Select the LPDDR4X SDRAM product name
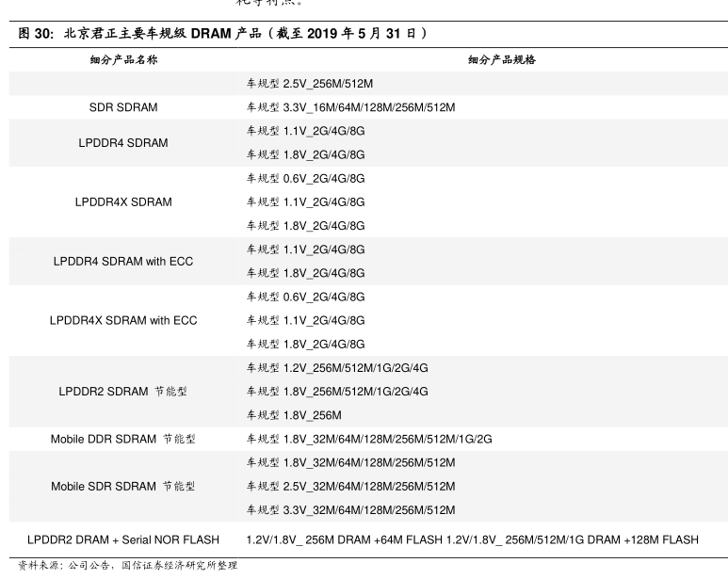 coord(123,202)
